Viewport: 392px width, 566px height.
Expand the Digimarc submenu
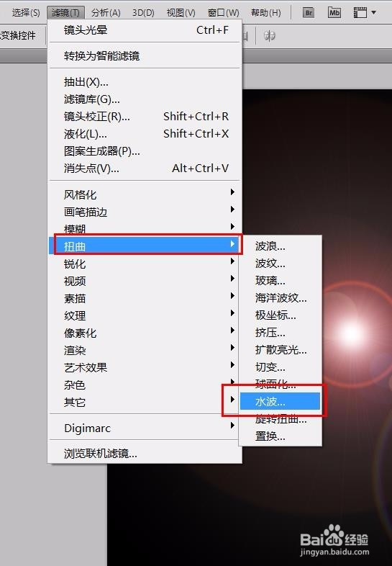(145, 428)
